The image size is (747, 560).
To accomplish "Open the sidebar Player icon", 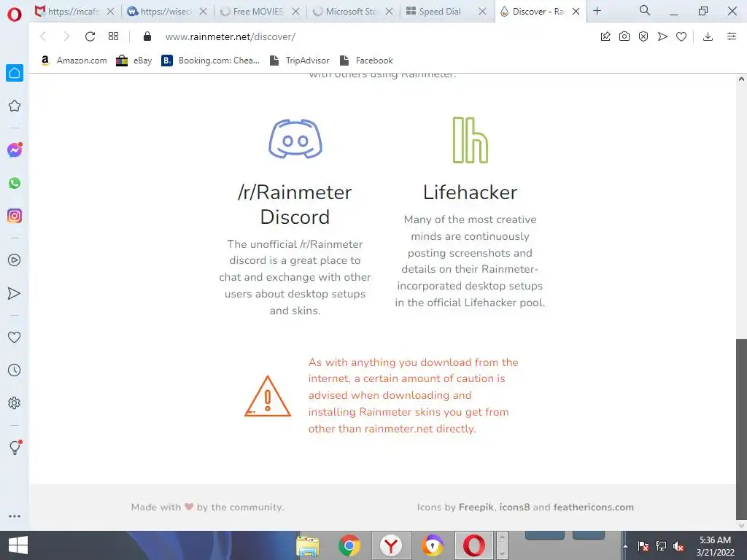I will tap(15, 260).
